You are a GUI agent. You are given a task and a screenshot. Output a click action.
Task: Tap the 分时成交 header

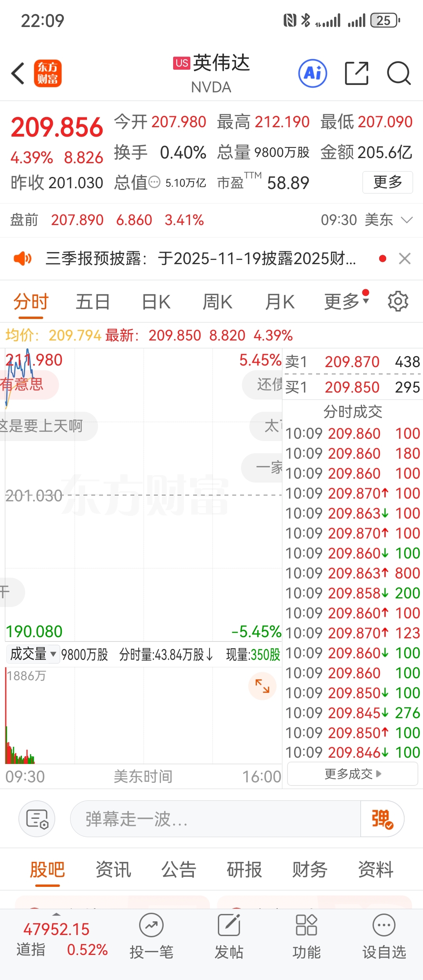[352, 412]
